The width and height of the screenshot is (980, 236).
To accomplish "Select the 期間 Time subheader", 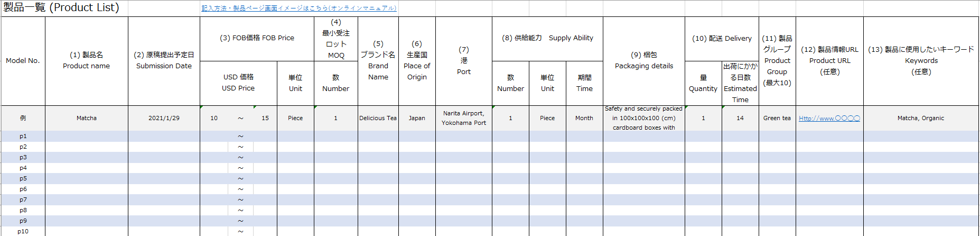I will coord(584,83).
